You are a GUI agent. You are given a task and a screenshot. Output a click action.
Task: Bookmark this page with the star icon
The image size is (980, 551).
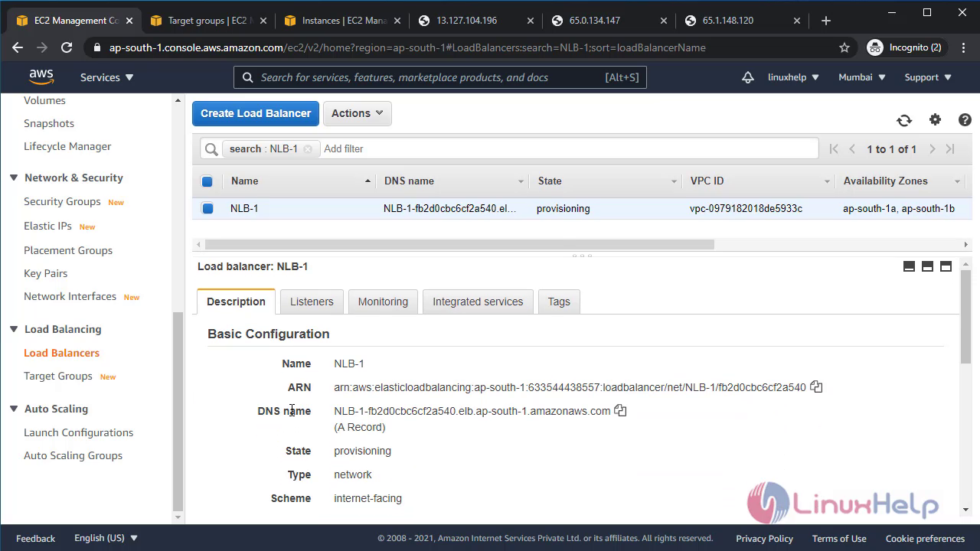[844, 47]
